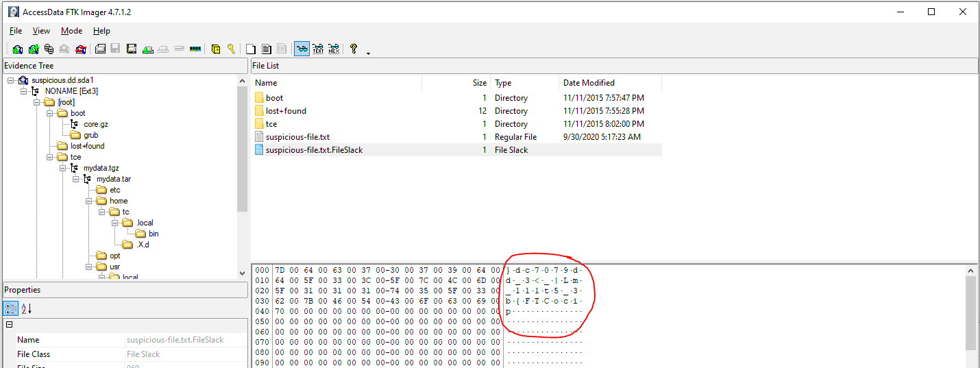Select the lost+found folder in Evidence Tree

[87, 146]
